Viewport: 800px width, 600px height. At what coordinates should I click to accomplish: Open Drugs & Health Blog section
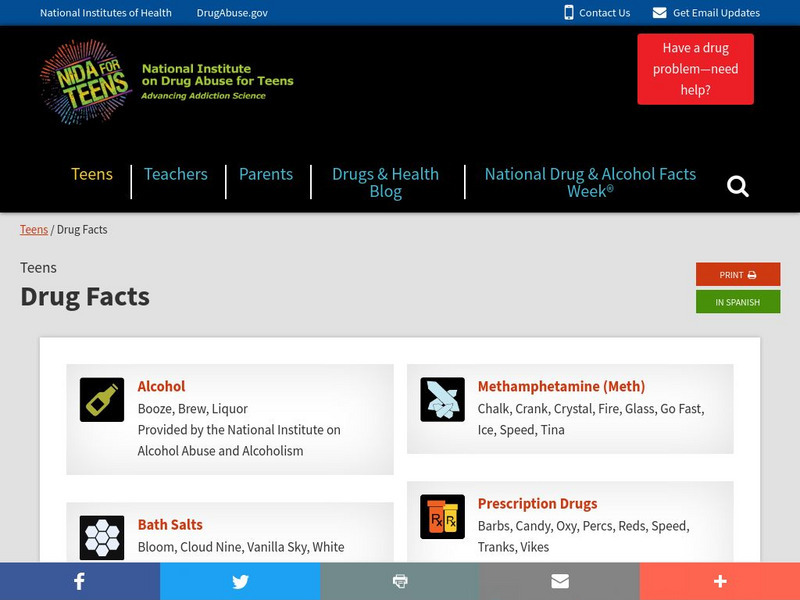(385, 182)
